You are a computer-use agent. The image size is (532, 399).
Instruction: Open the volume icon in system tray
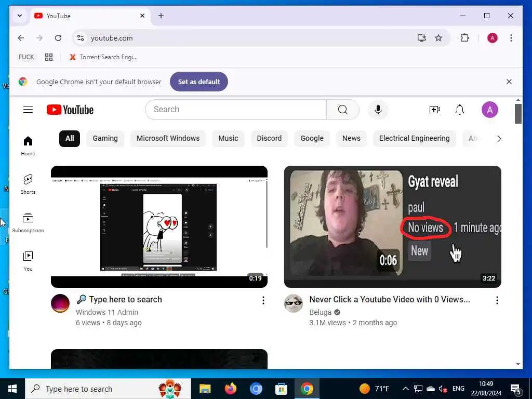point(443,389)
